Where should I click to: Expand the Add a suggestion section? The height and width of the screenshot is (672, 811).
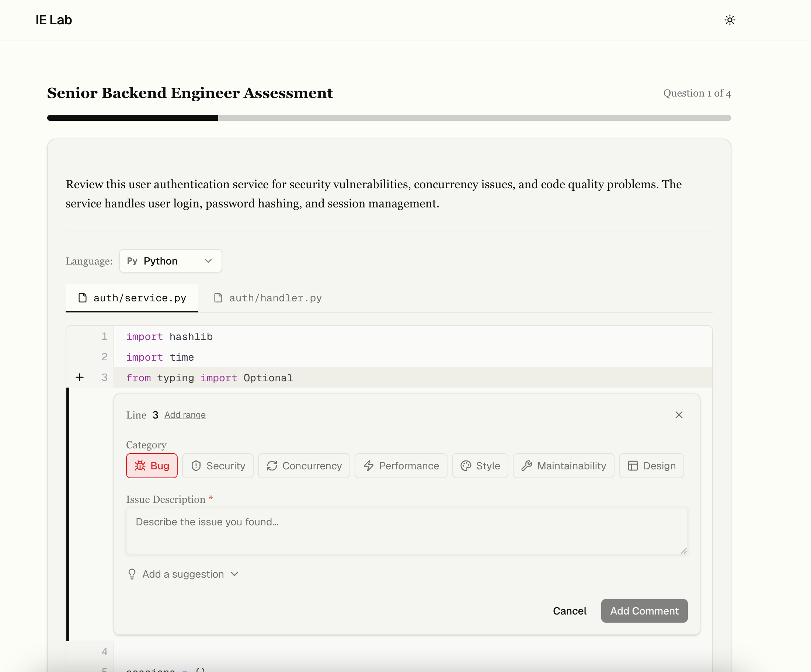point(183,574)
